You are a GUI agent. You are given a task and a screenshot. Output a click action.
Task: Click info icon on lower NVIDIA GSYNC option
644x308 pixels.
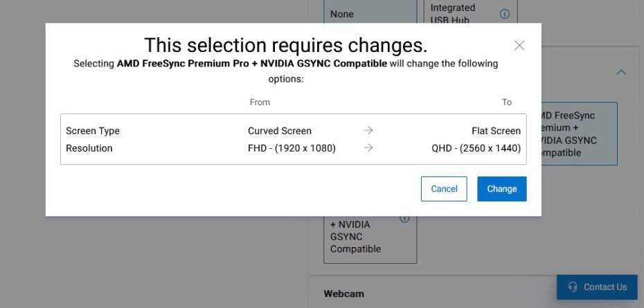click(404, 219)
